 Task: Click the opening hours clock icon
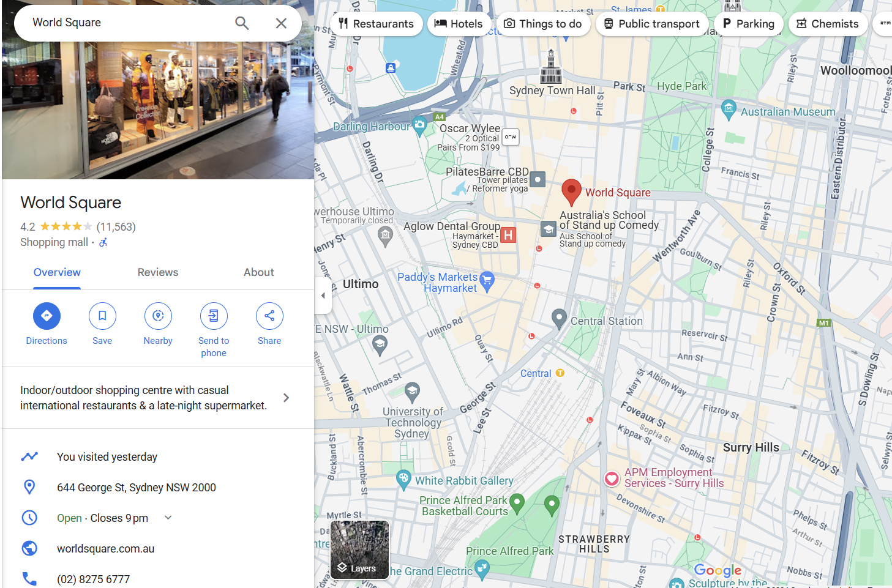click(29, 518)
